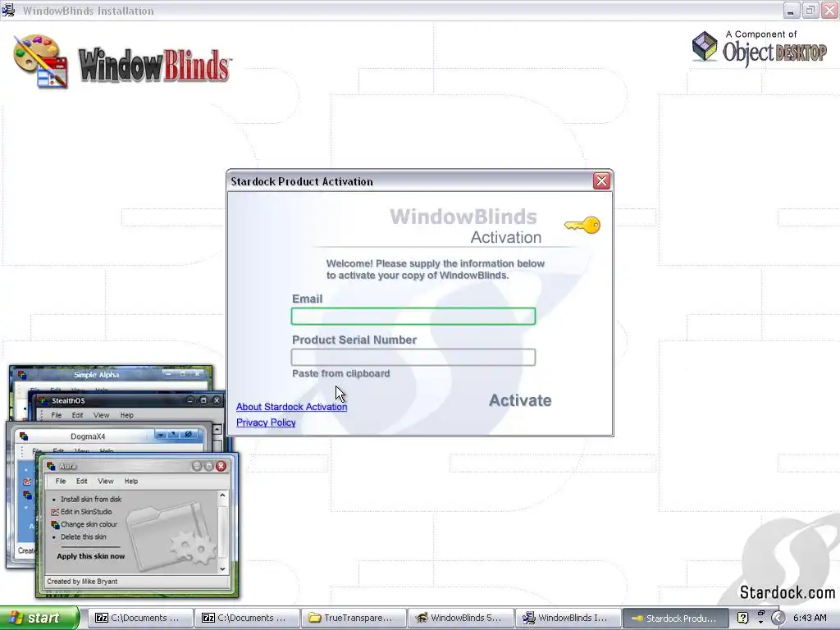Open Help menu in Aura preview window
This screenshot has width=840, height=630.
pos(131,481)
